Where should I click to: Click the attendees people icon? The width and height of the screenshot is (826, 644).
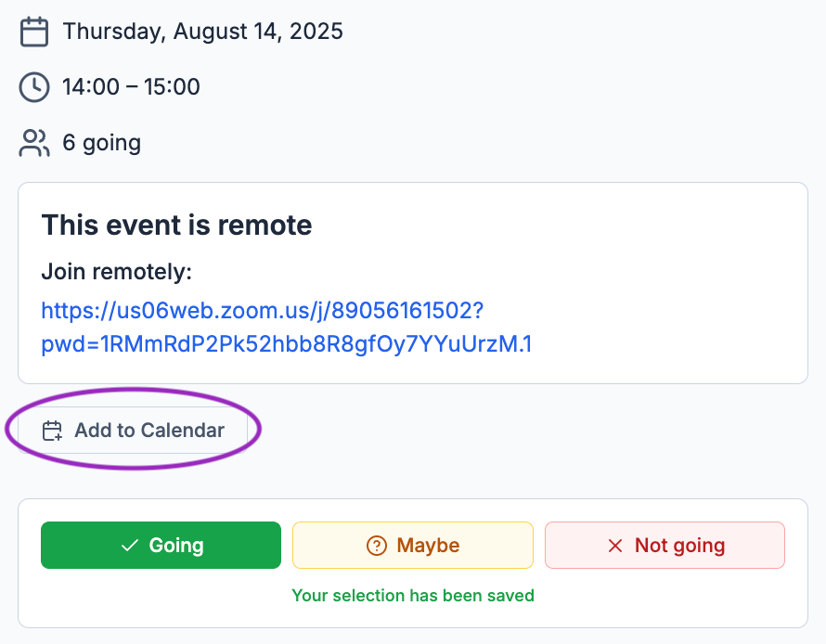pyautogui.click(x=34, y=143)
